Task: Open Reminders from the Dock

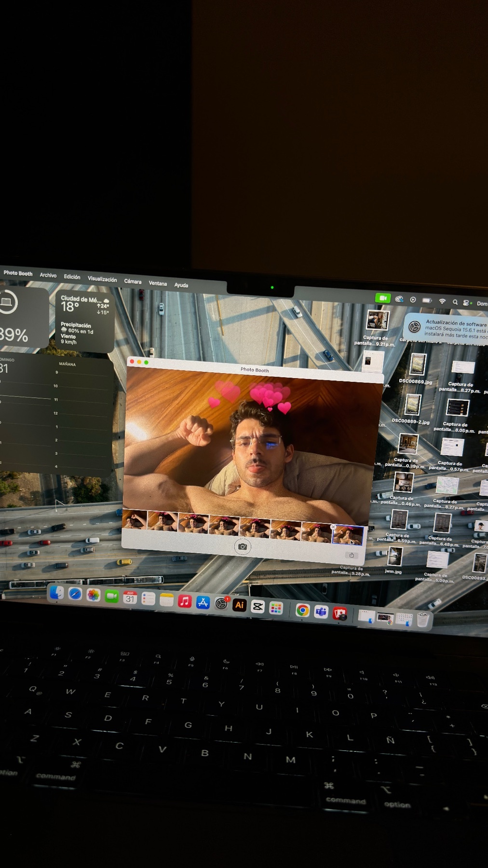Action: pyautogui.click(x=148, y=599)
